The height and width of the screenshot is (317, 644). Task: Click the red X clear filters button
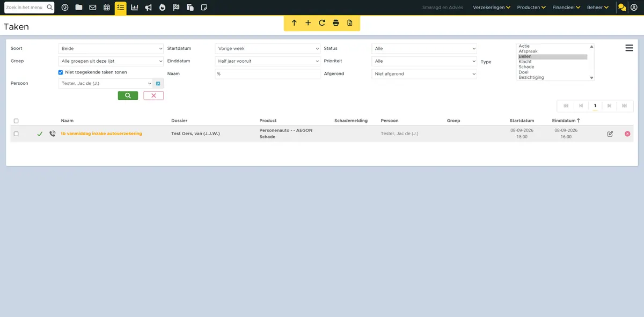[153, 95]
